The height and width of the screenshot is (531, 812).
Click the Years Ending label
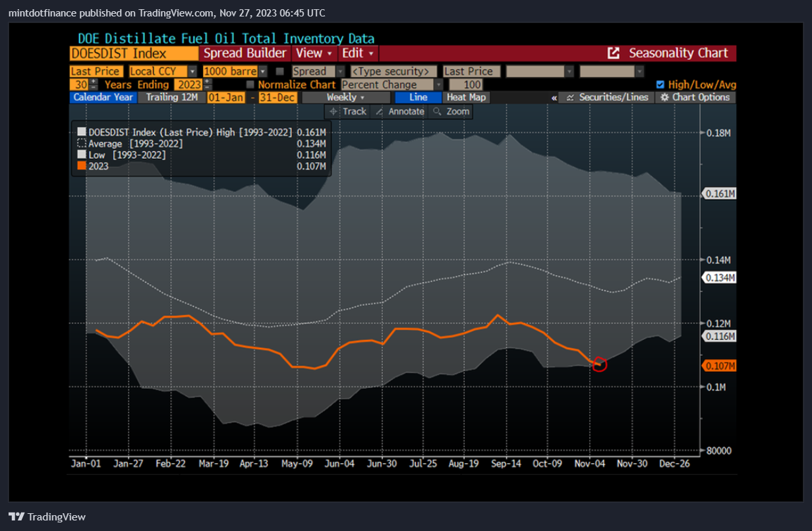(x=137, y=84)
